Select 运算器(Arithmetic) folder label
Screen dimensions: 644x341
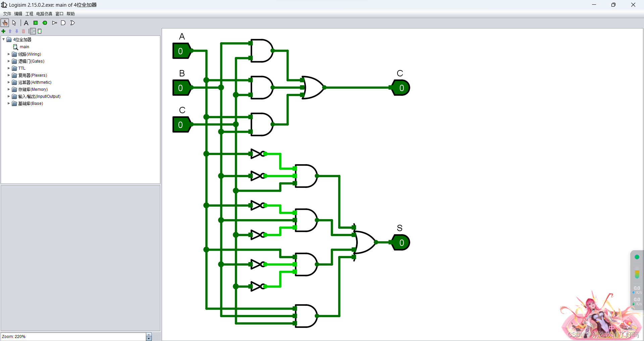click(x=35, y=82)
